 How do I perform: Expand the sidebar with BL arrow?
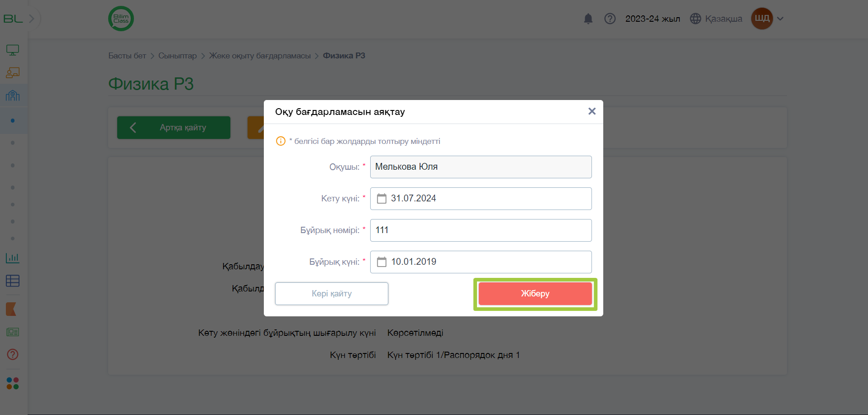coord(32,19)
